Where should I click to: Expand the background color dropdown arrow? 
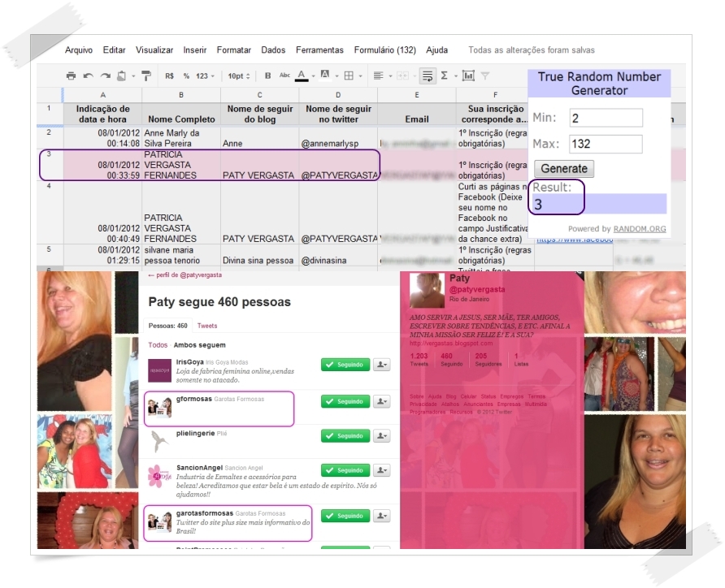336,76
